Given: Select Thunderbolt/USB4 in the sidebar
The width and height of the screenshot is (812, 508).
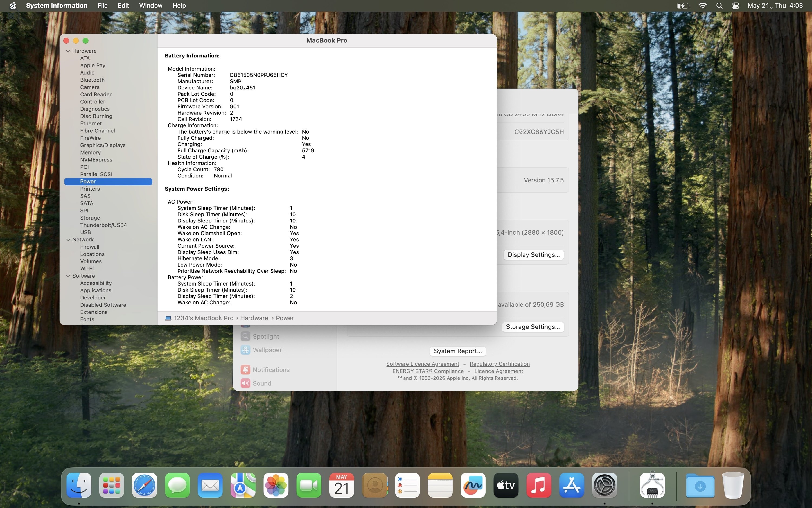Looking at the screenshot, I should click(x=103, y=225).
